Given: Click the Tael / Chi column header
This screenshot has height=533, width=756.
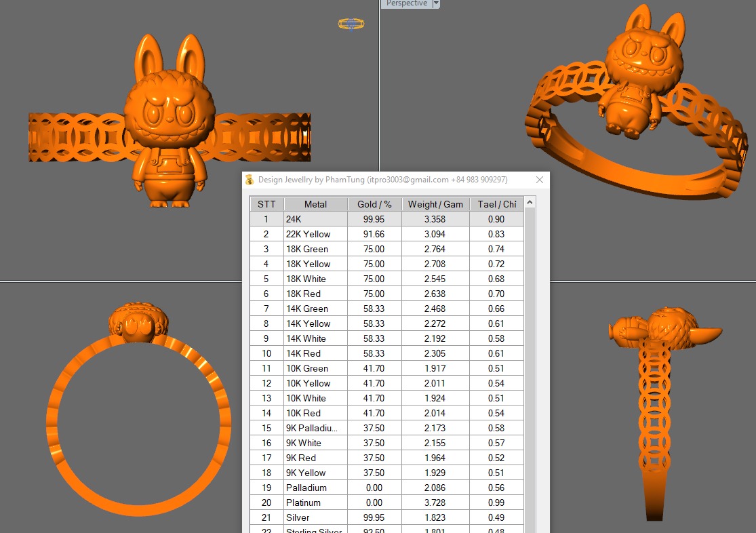Looking at the screenshot, I should click(x=496, y=204).
